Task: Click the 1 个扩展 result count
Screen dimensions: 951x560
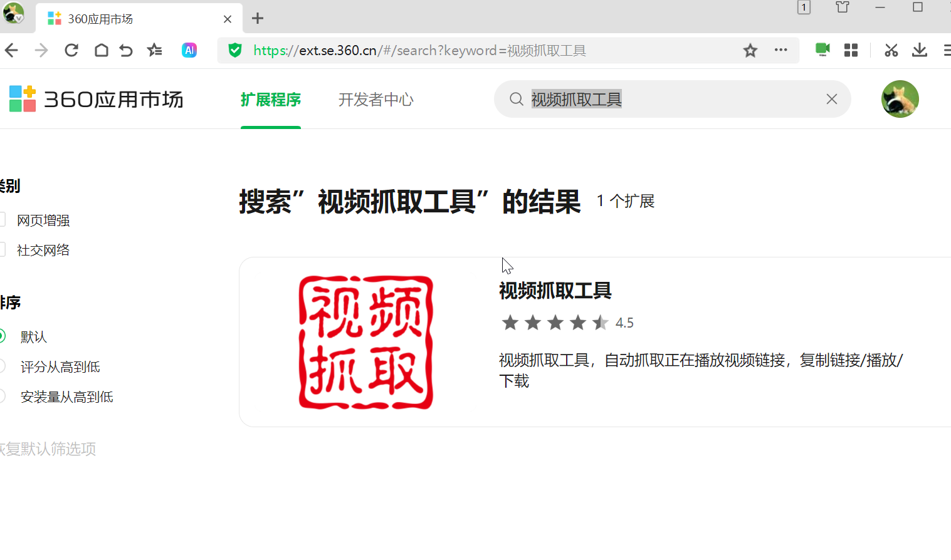Action: [626, 201]
